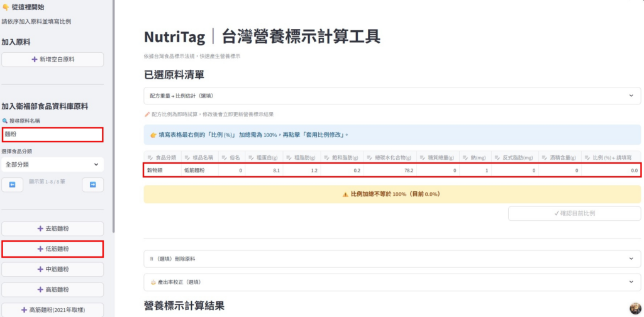Click the 樣品名稱 column header
The height and width of the screenshot is (317, 644).
(x=199, y=157)
